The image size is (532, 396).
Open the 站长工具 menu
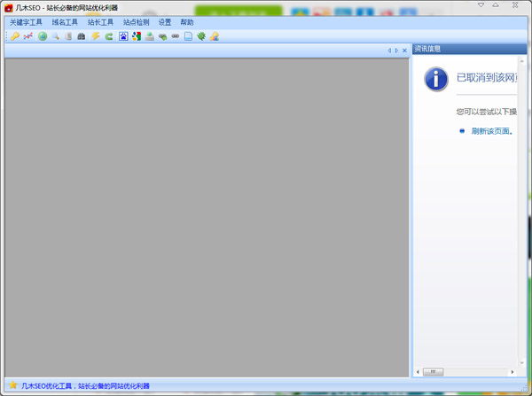[x=100, y=22]
